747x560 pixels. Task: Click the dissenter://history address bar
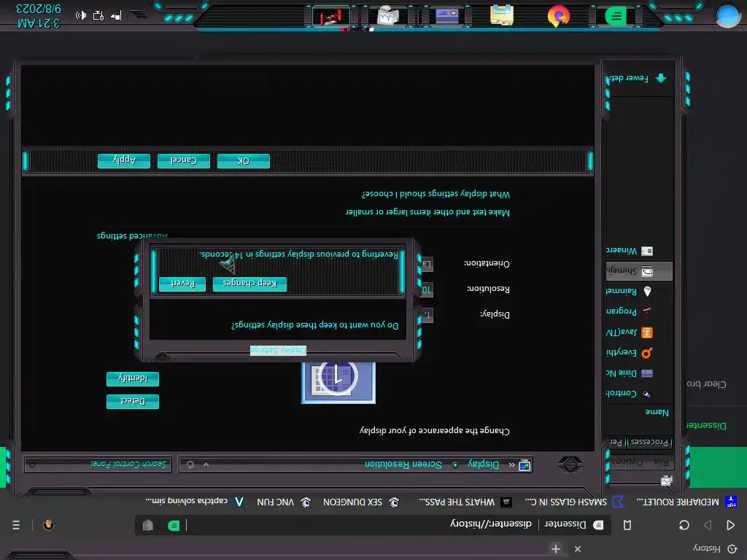click(x=371, y=524)
